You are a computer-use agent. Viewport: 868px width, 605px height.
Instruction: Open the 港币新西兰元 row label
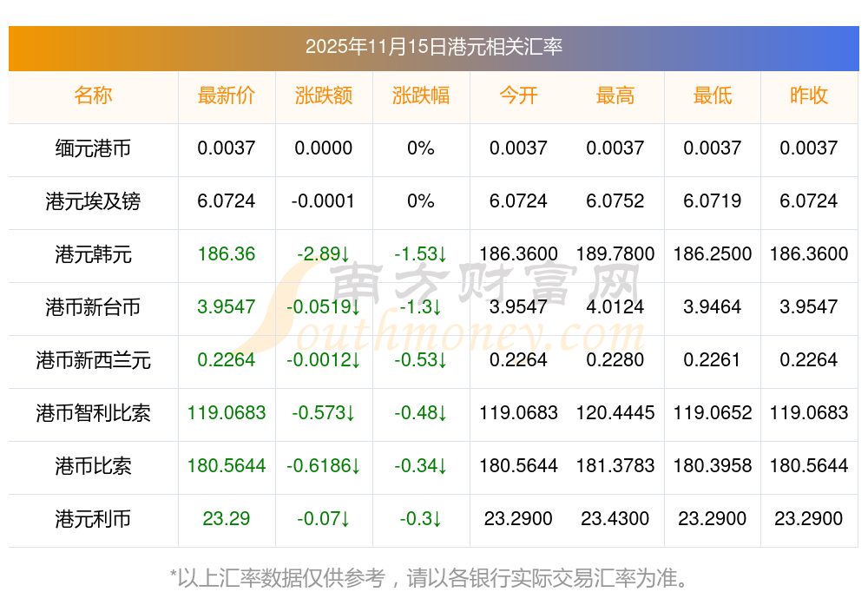pos(93,360)
